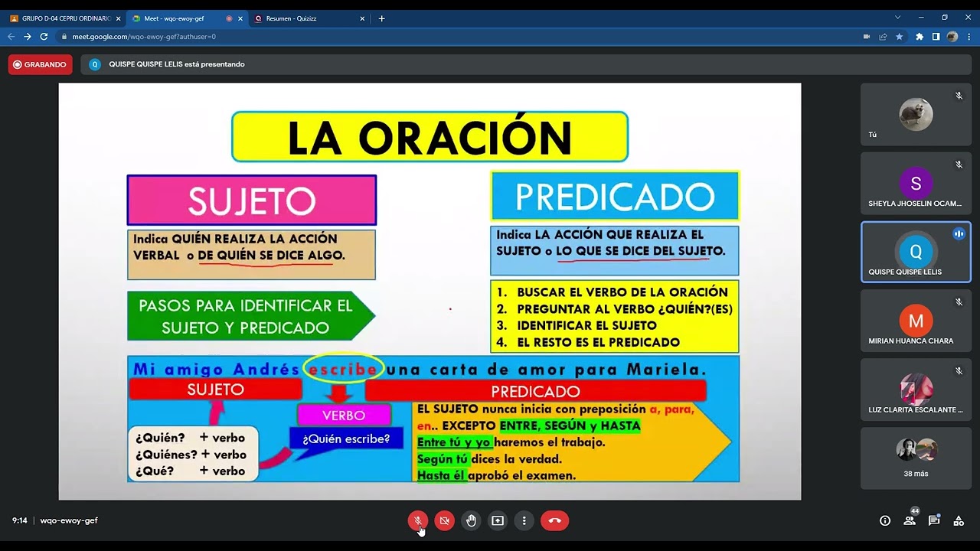
Task: Click muted mic icon on LUZ CLARITA tile
Action: 959,371
